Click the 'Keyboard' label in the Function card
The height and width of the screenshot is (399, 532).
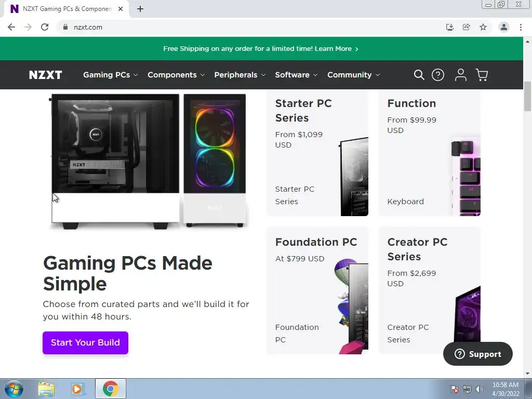pyautogui.click(x=405, y=202)
